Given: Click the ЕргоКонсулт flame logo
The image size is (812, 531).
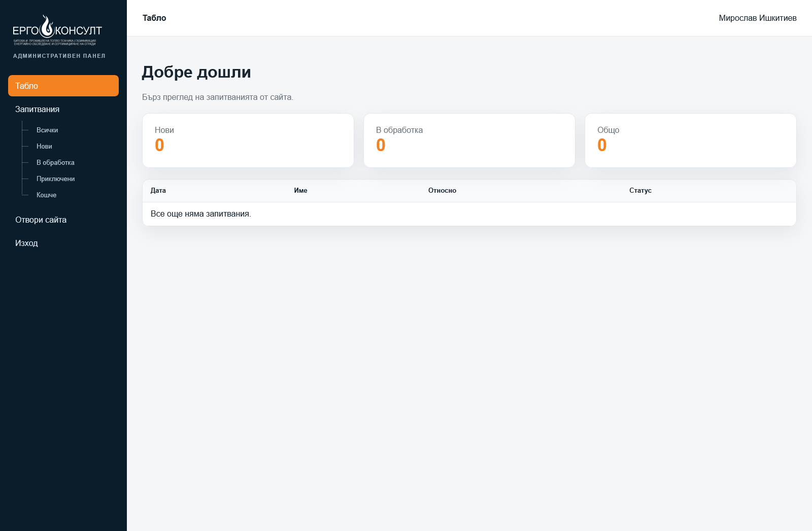Looking at the screenshot, I should [x=57, y=30].
